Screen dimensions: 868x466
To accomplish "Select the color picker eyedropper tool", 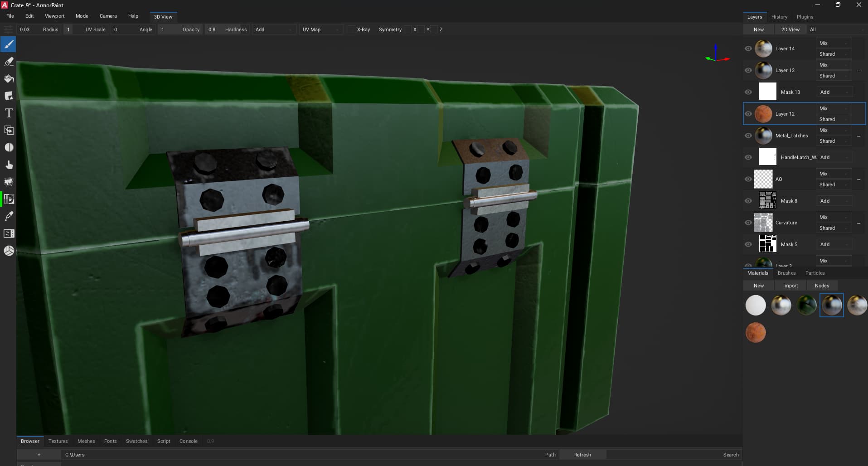I will coord(9,216).
